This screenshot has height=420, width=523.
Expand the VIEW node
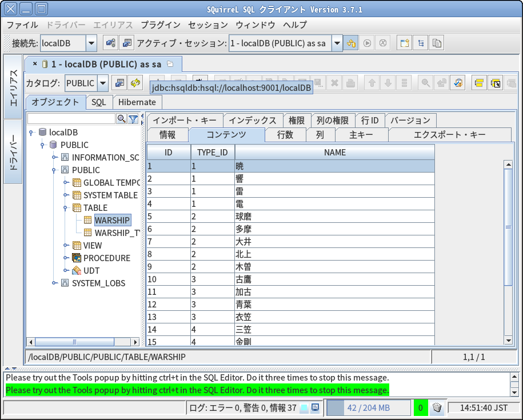coord(66,245)
